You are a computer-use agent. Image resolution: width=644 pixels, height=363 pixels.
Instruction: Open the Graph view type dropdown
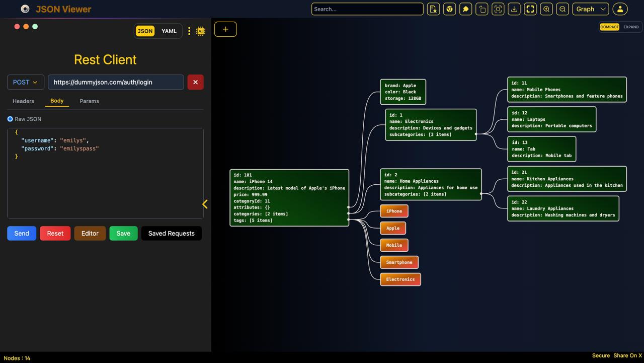click(590, 9)
